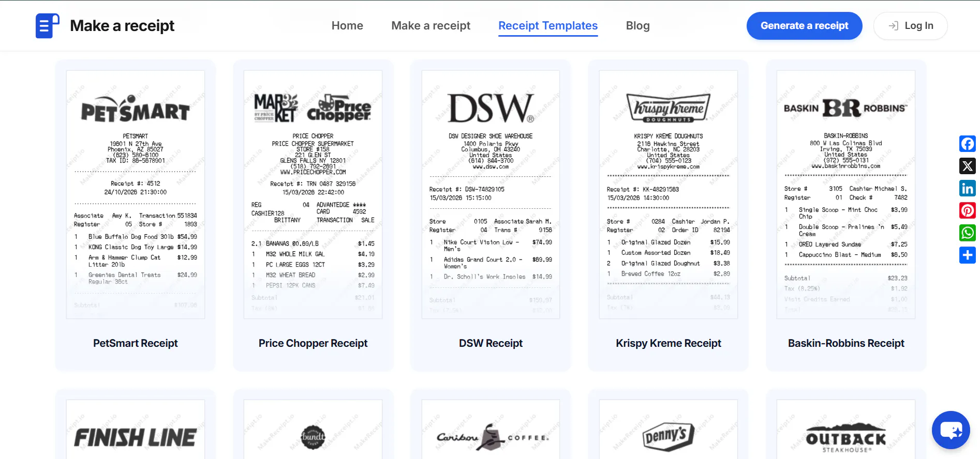Open Baskin-Robbins receipt thumbnail

[846, 194]
